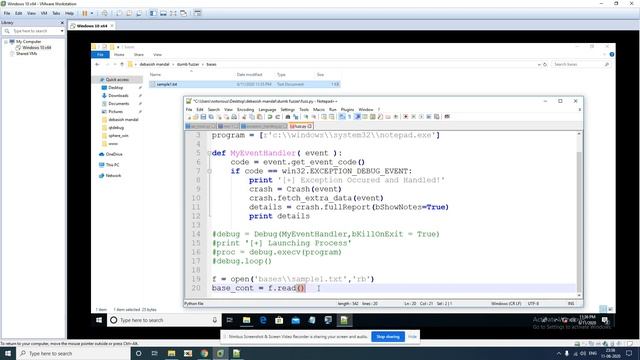Viewport: 640px width, 360px height.
Task: Click the Find binoculars icon in Notepad++
Action: click(x=288, y=117)
